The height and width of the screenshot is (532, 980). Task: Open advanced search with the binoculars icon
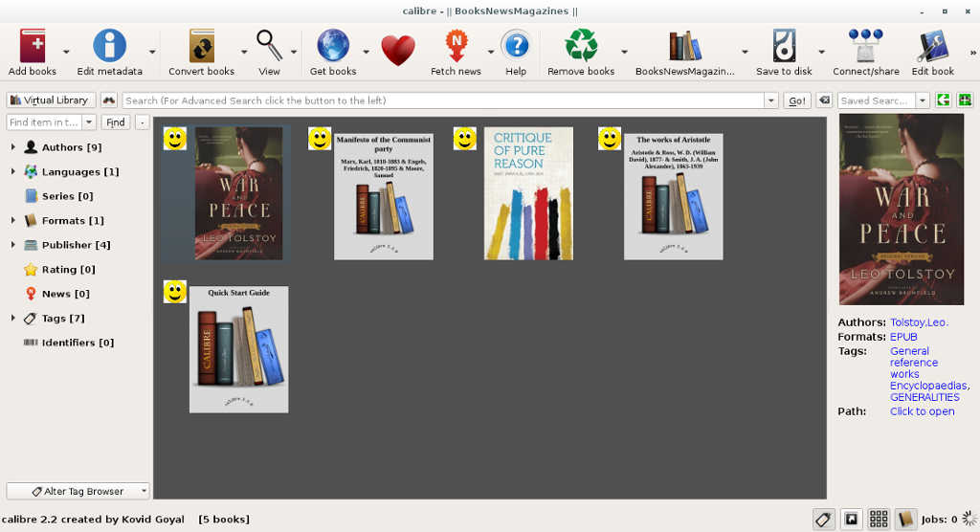108,100
